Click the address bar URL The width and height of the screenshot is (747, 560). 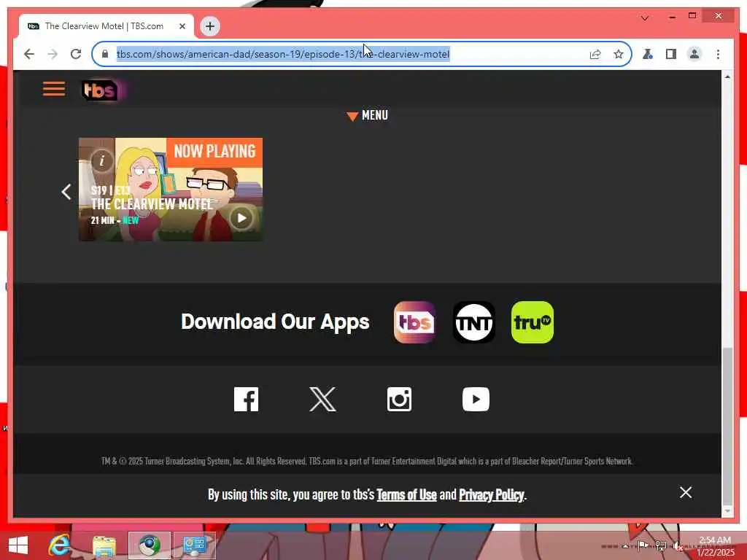point(283,54)
